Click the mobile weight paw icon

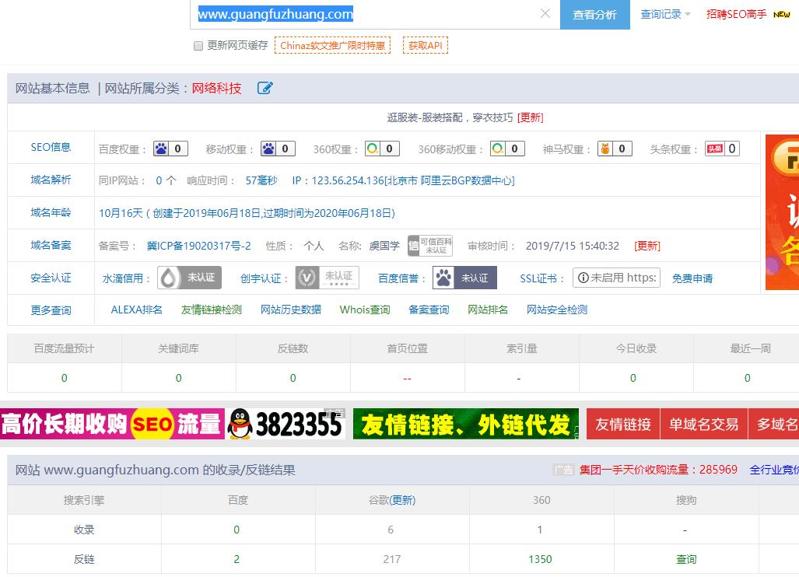(x=268, y=149)
